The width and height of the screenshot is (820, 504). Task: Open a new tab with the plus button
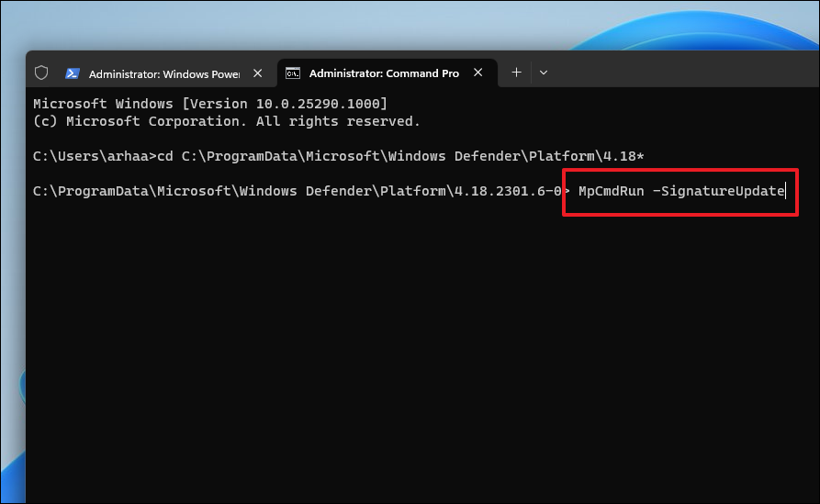tap(516, 73)
